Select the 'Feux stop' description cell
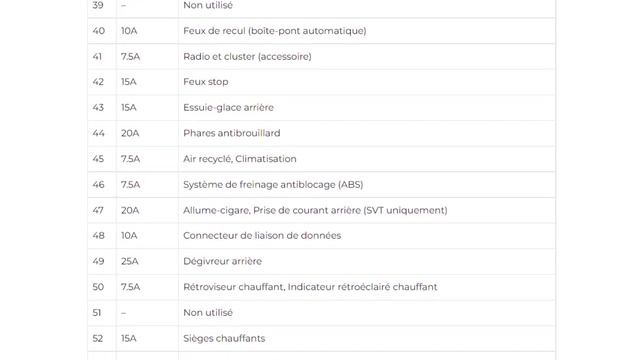This screenshot has width=640, height=360. point(367,82)
